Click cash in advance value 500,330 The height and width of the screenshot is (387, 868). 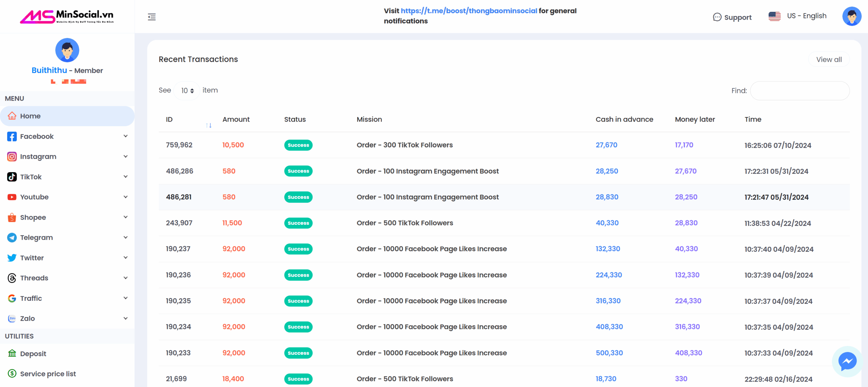[609, 353]
